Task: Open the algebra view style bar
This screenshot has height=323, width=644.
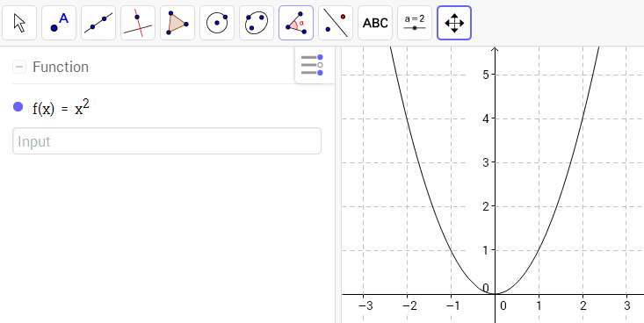Action: pyautogui.click(x=312, y=65)
